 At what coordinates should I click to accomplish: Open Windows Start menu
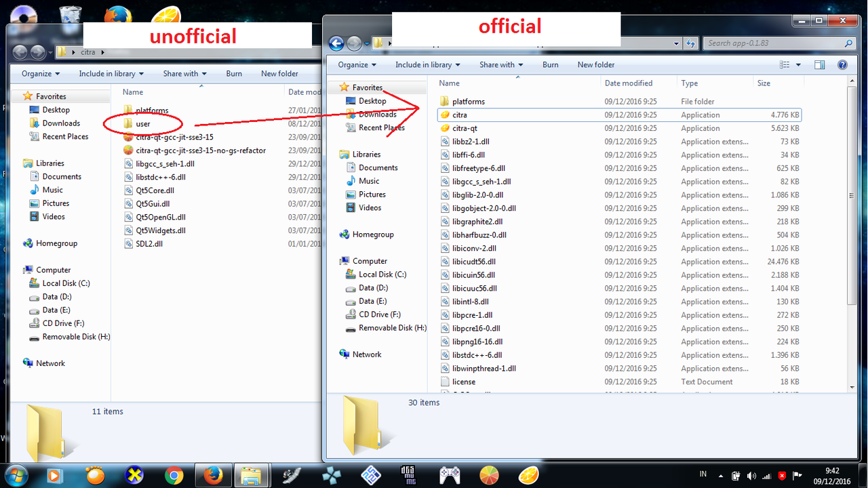pyautogui.click(x=15, y=475)
